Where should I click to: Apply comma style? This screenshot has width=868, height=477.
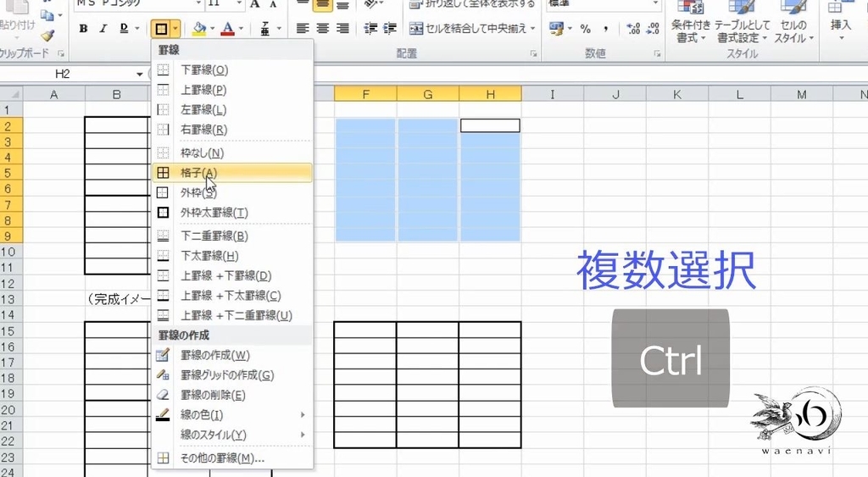click(606, 29)
